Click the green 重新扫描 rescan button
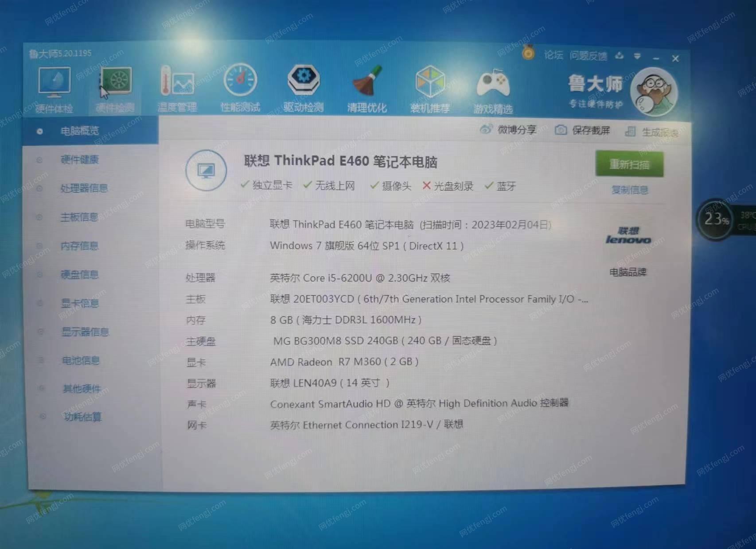 point(629,164)
